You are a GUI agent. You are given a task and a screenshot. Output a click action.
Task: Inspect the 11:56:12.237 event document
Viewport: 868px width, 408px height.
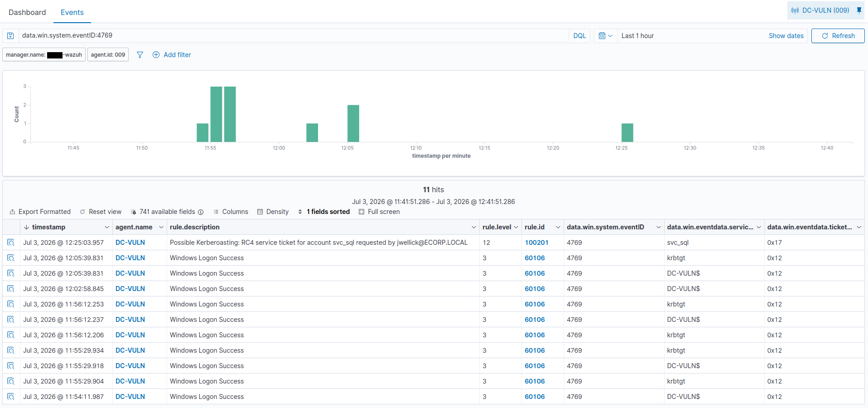pyautogui.click(x=11, y=320)
